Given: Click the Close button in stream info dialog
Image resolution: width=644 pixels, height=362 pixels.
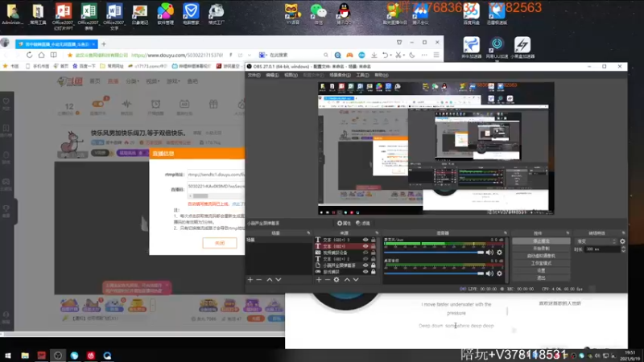Looking at the screenshot, I should [x=220, y=243].
